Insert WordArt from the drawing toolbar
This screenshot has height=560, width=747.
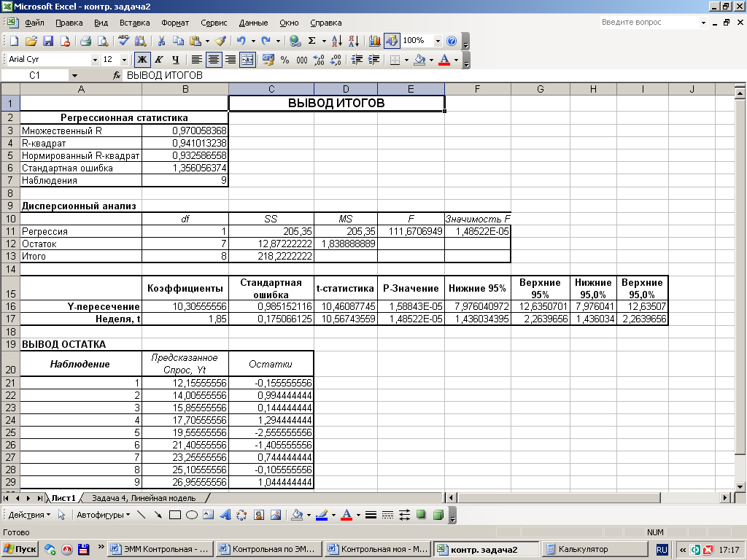[x=225, y=515]
